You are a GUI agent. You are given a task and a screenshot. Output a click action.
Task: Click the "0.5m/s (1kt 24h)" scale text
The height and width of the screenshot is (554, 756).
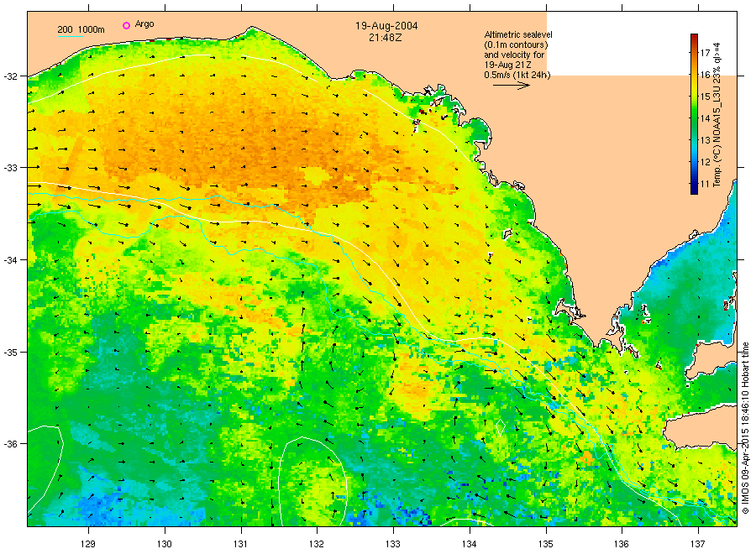click(x=517, y=76)
